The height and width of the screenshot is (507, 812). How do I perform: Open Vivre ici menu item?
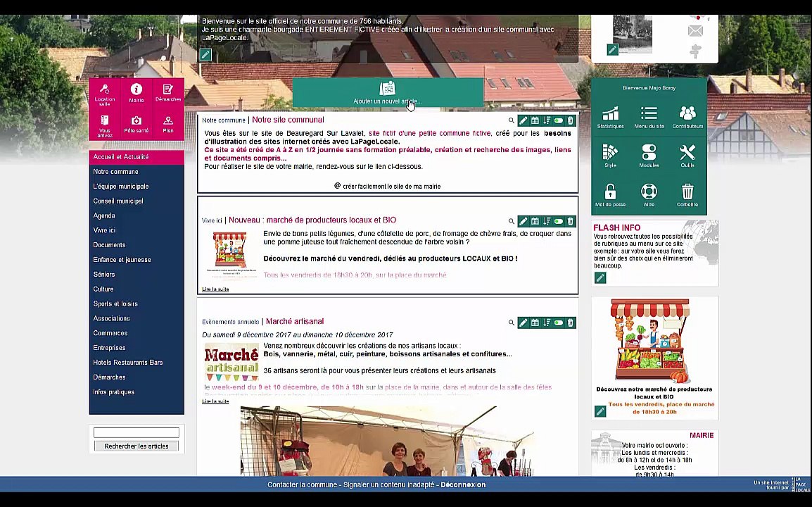tap(137, 230)
